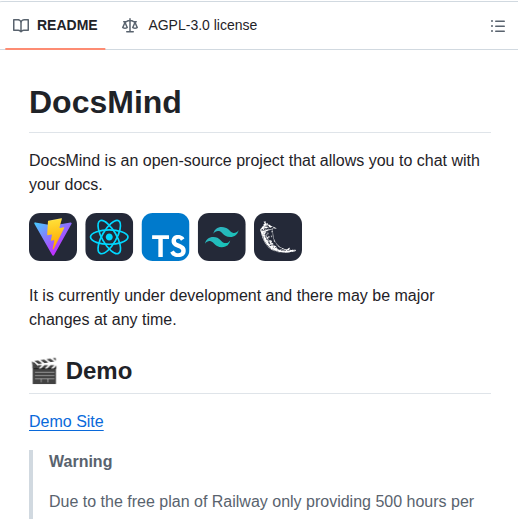Click the DocsMind main heading
Image resolution: width=518 pixels, height=519 pixels.
[x=105, y=102]
